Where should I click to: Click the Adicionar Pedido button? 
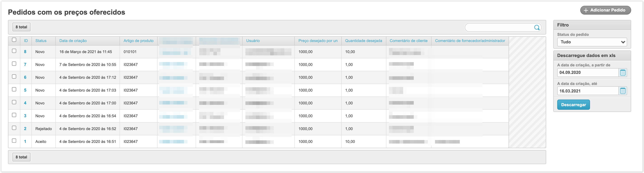[605, 10]
